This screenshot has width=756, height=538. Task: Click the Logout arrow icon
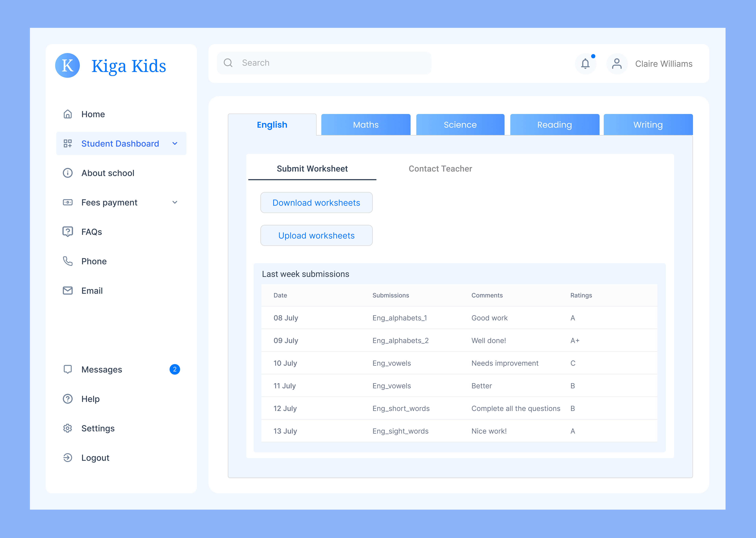coord(68,457)
